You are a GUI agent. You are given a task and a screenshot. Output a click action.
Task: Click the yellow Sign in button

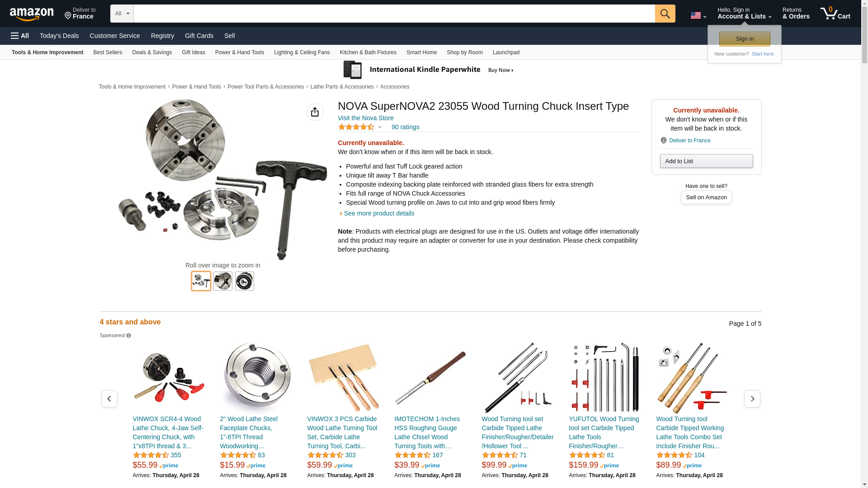(745, 39)
